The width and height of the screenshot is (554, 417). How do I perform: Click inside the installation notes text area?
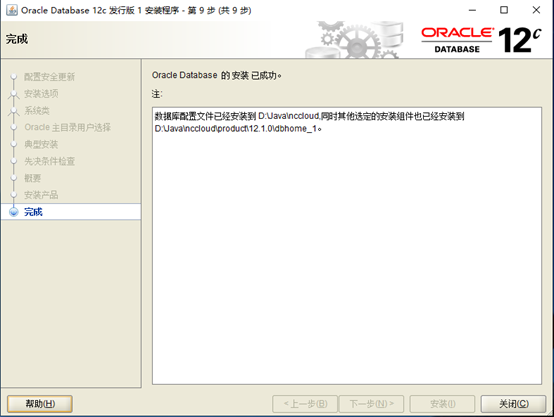(347, 246)
